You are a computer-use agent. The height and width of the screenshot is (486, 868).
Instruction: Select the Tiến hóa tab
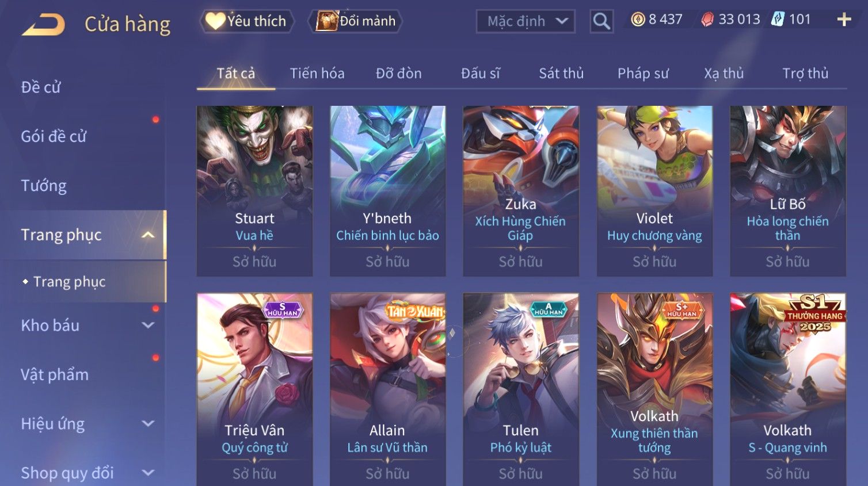click(317, 74)
